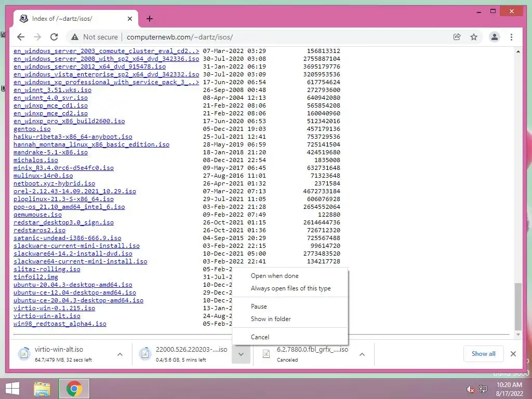Screen dimensions: 532x399
Task: Click the canceled 6.2.7880 download file icon
Action: [267, 354]
